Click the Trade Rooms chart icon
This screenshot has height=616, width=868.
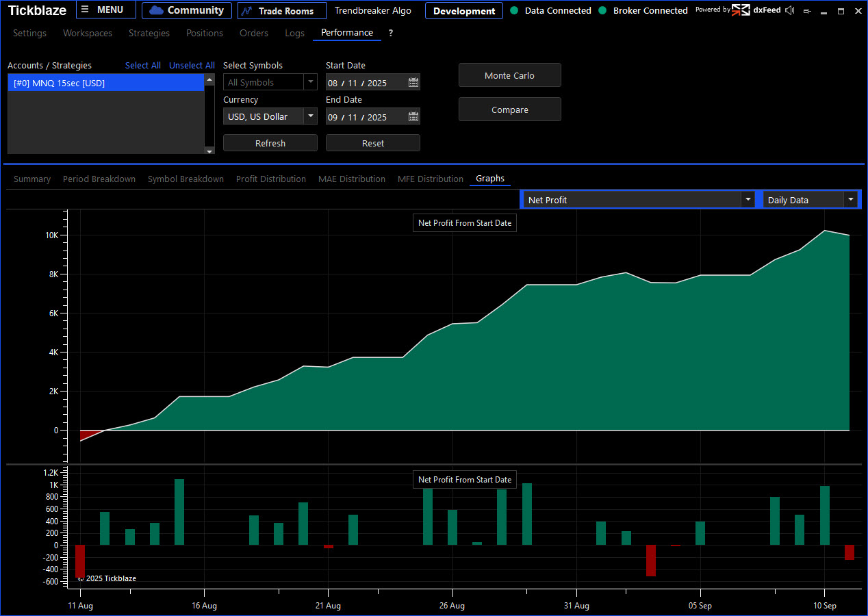coord(247,11)
